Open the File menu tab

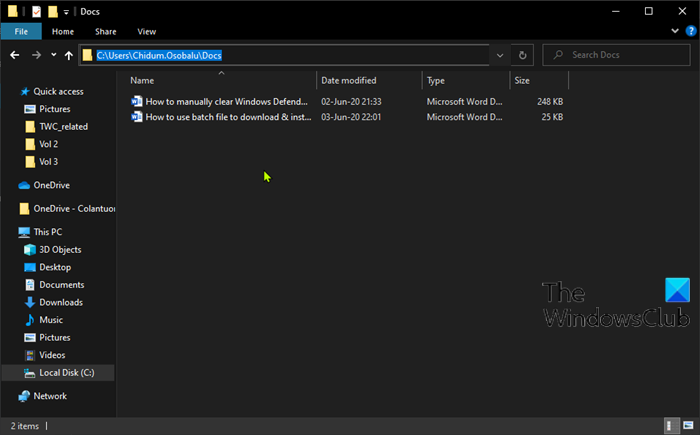click(21, 32)
